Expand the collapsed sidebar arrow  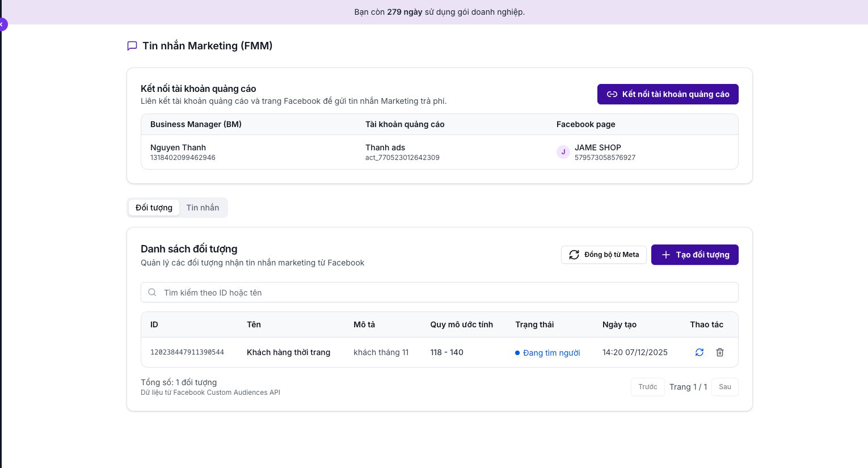(2, 24)
